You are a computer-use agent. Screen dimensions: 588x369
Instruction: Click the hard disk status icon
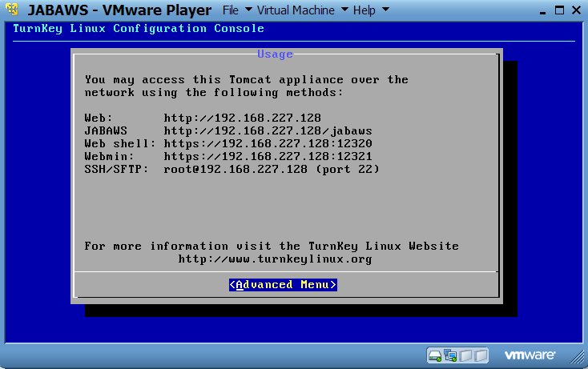coord(435,355)
